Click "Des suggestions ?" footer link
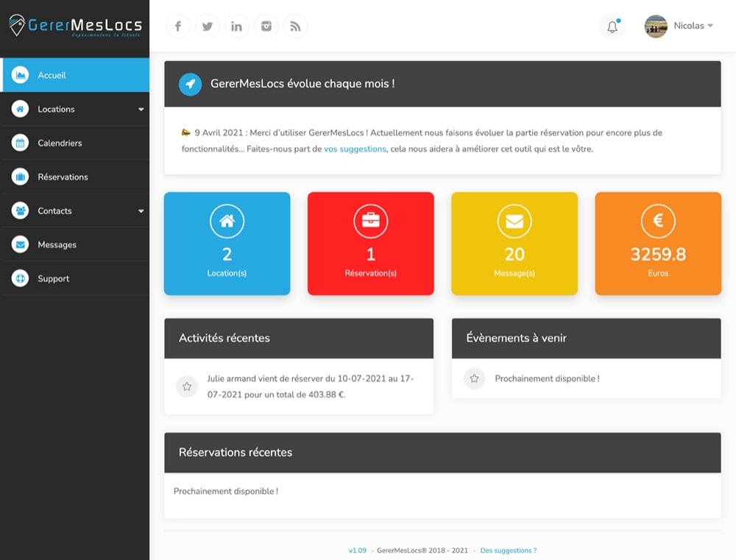The width and height of the screenshot is (736, 560). tap(508, 550)
